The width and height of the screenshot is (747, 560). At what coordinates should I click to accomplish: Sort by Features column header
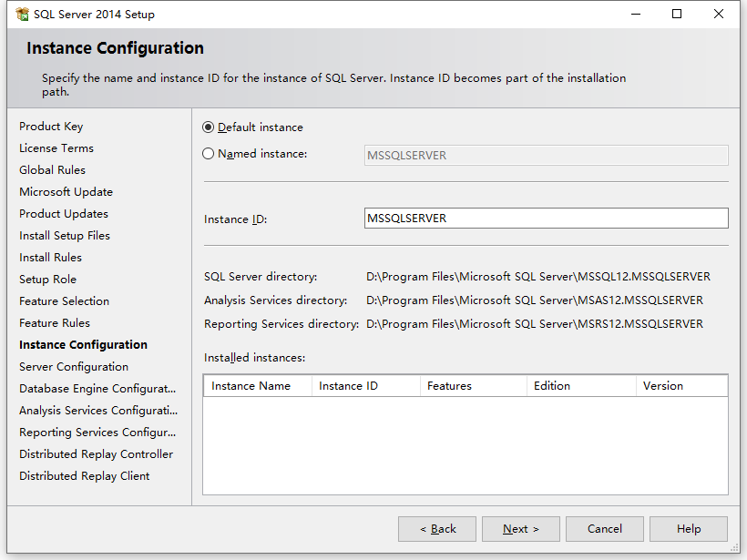474,386
